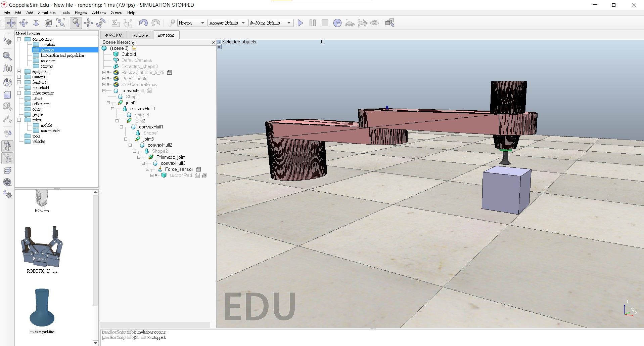Click the undo arrow icon
The image size is (644, 346).
tap(143, 23)
